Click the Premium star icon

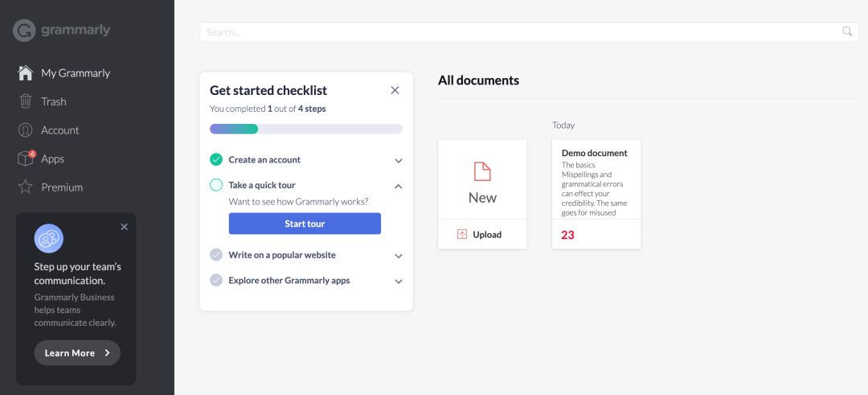tap(26, 187)
